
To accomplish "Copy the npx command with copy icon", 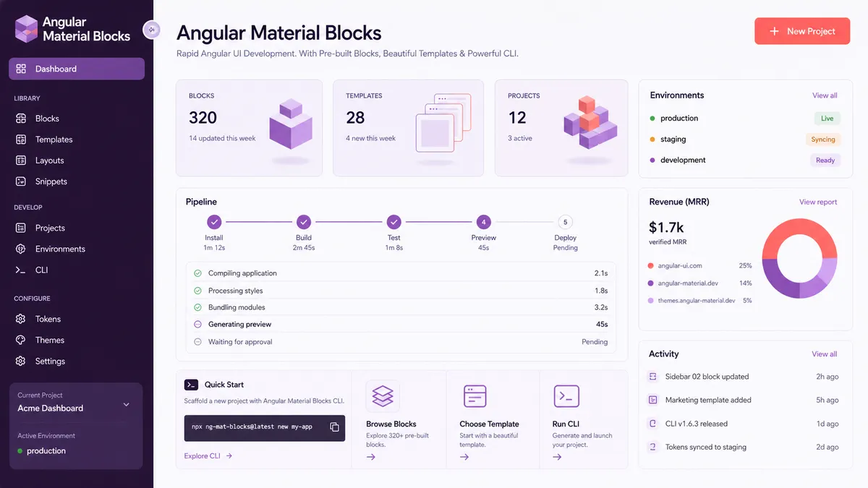I will pos(334,427).
